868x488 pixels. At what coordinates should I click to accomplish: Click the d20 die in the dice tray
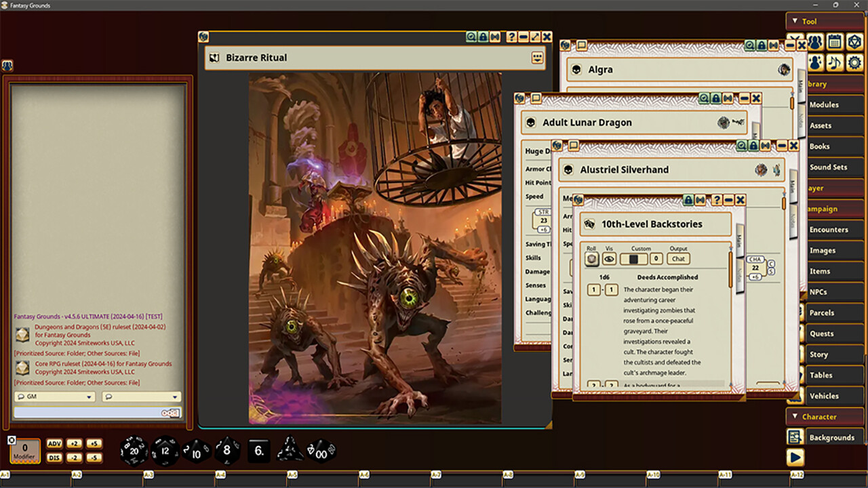point(134,451)
